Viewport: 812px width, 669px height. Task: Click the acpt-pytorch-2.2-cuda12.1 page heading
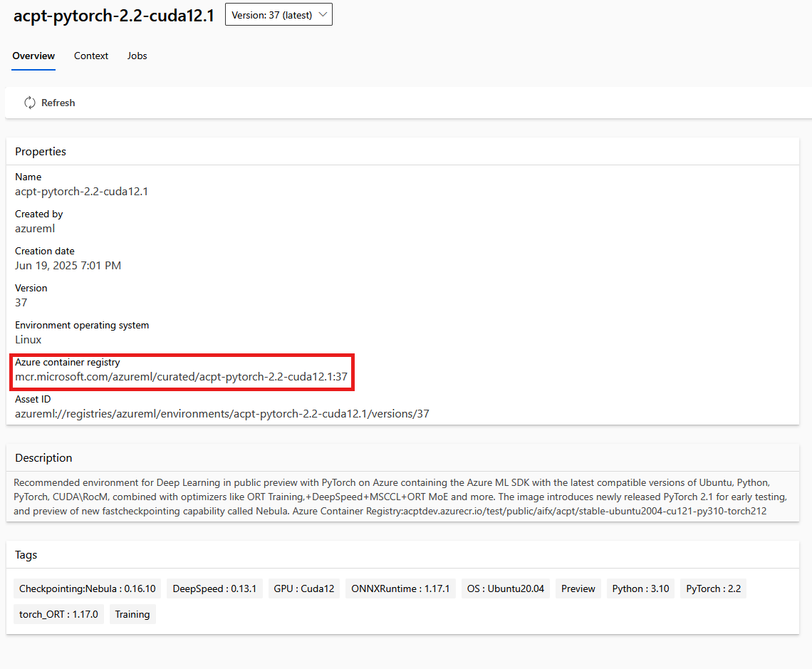(x=113, y=15)
